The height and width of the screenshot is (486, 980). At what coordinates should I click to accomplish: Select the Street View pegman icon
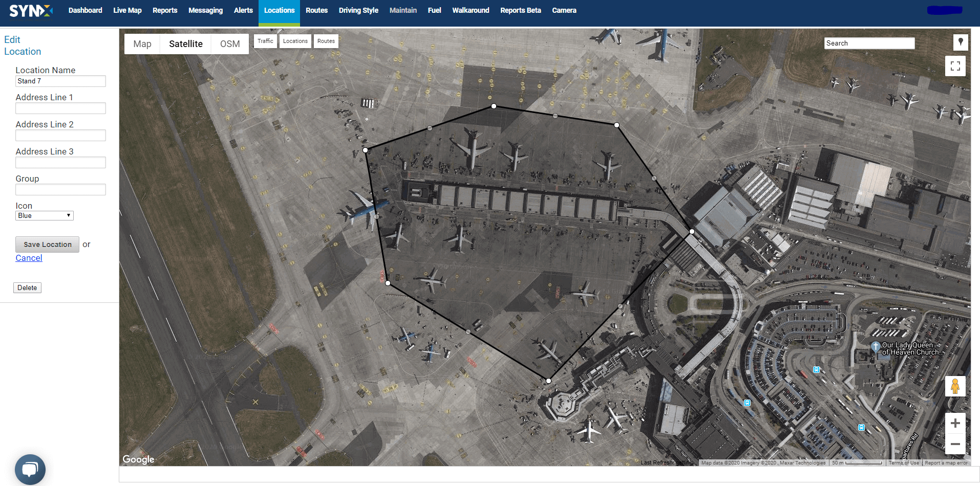[x=955, y=386]
